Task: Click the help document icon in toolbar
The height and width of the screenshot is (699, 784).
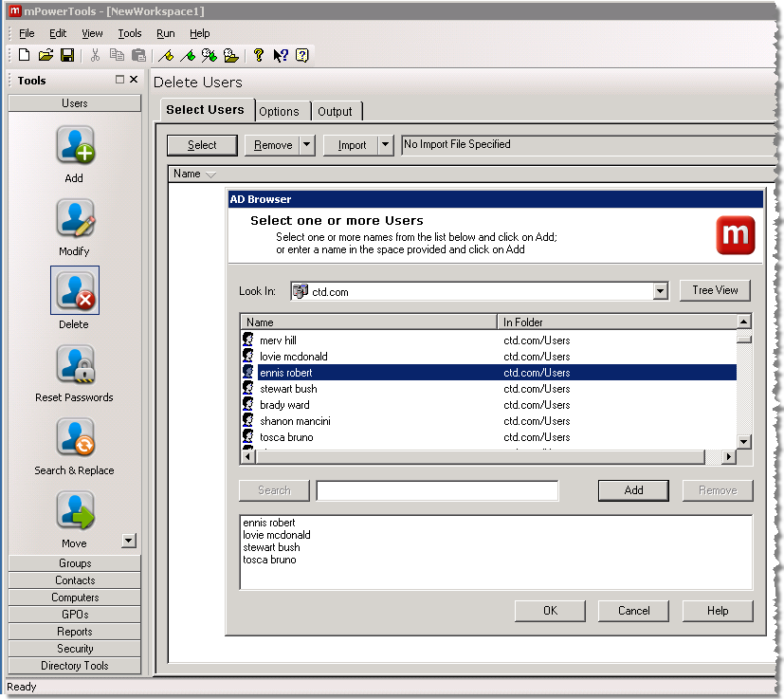Action: 302,55
